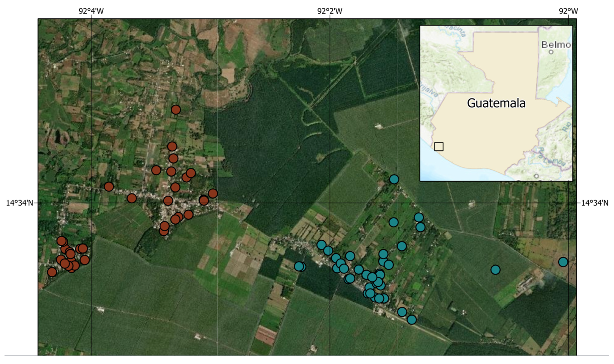Select the easternmost red site marker
The width and height of the screenshot is (614, 364).
coord(213,193)
